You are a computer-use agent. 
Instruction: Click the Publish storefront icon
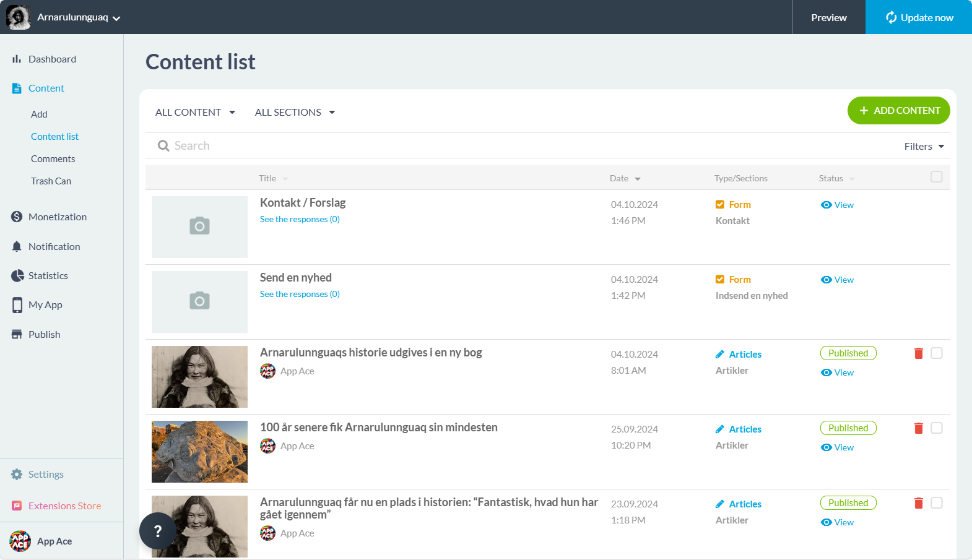coord(17,335)
